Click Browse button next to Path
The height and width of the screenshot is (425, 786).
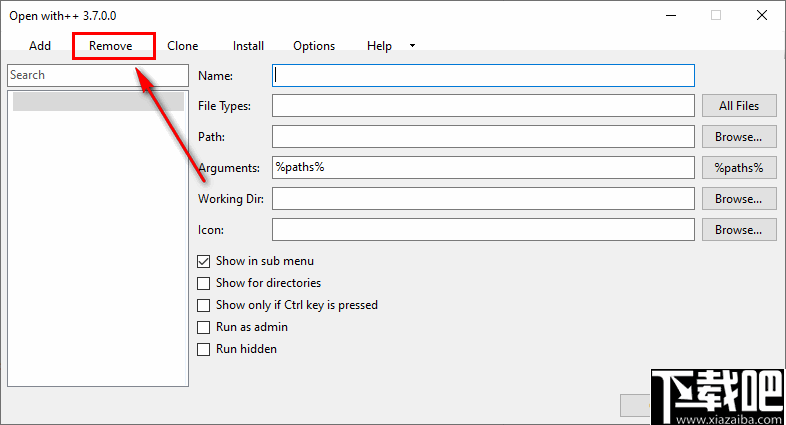pyautogui.click(x=739, y=137)
